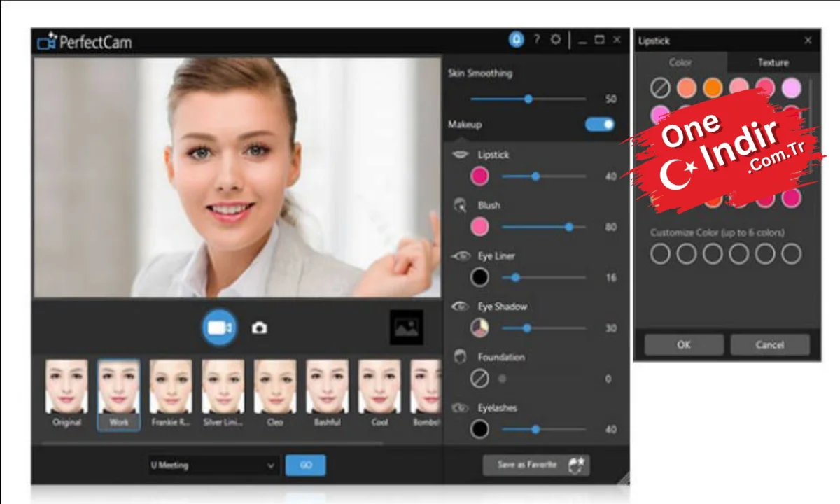Viewport: 840px width, 504px height.
Task: Click Cancel in Lipstick dialog
Action: tap(769, 344)
